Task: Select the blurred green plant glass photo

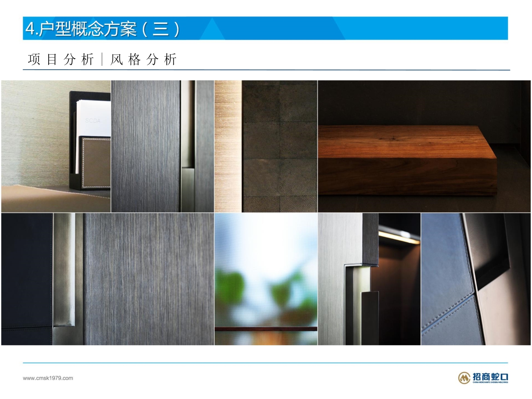Action: [x=266, y=279]
